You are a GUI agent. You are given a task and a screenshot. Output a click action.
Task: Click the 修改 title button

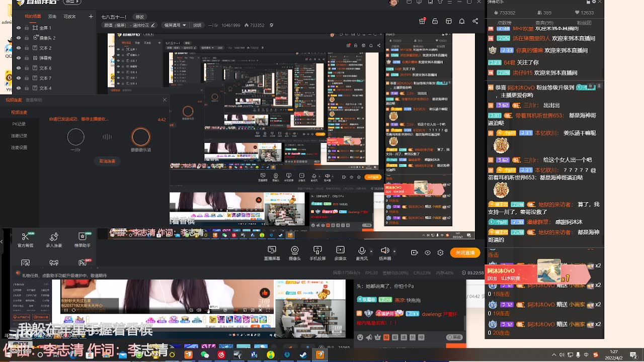coord(139,17)
